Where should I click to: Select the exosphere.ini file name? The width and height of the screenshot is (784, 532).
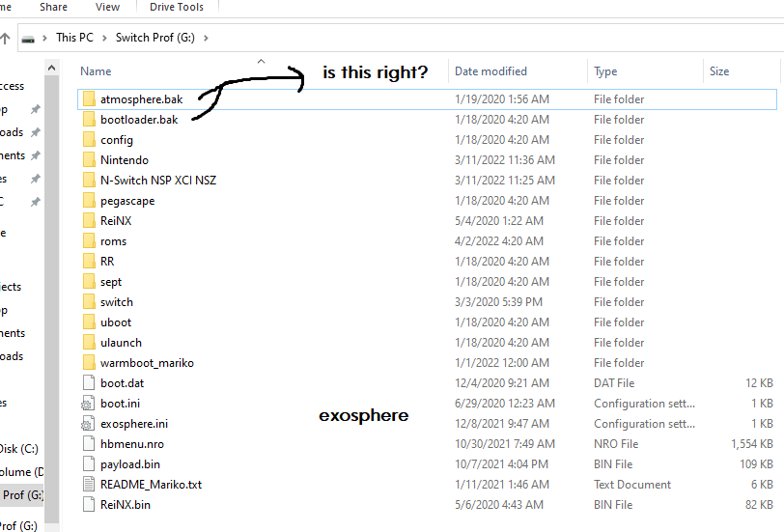134,424
